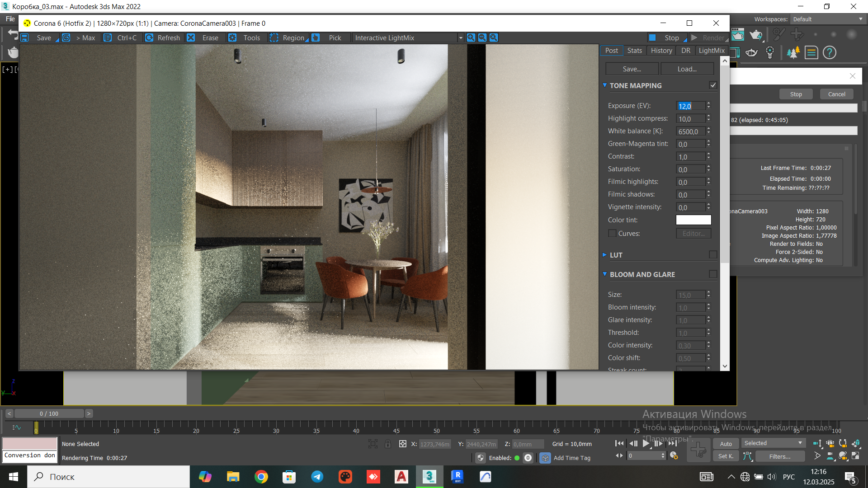This screenshot has height=488, width=868.
Task: Click the Contrast spinner arrows
Action: 708,157
